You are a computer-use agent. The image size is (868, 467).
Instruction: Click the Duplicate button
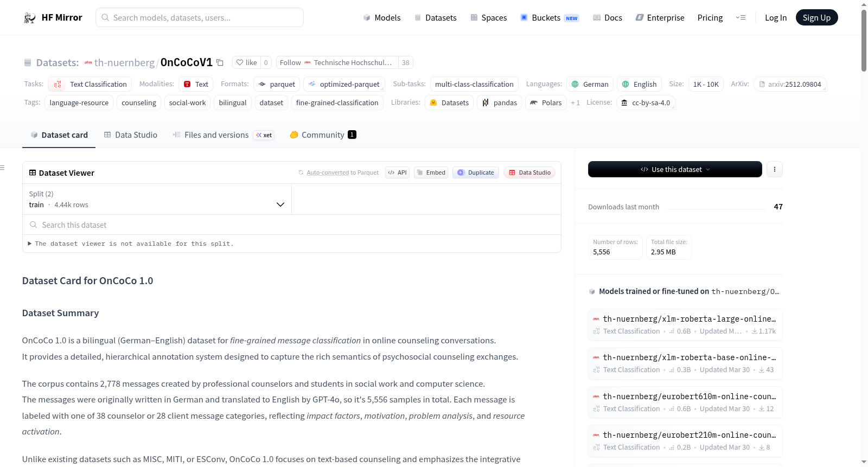(x=476, y=172)
